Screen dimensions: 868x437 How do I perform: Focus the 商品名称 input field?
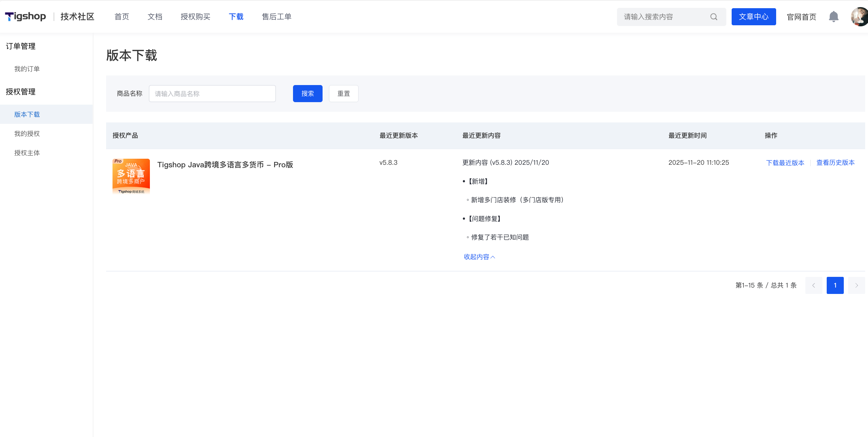212,94
